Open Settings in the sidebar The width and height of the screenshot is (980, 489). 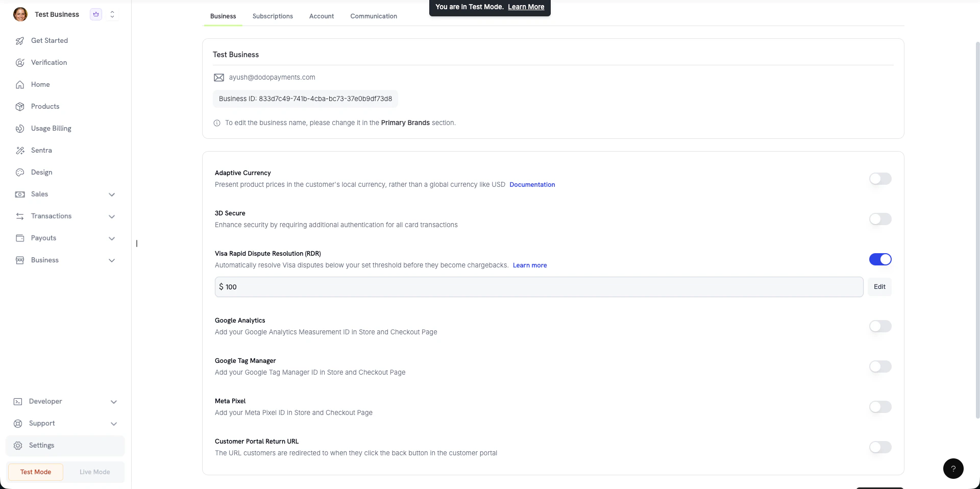(65, 446)
